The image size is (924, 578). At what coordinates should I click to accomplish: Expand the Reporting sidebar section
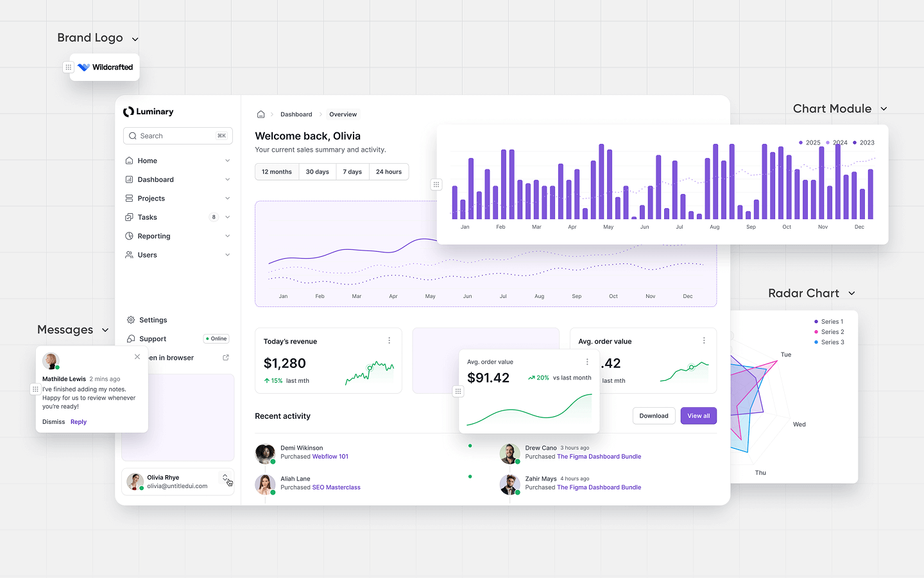227,236
